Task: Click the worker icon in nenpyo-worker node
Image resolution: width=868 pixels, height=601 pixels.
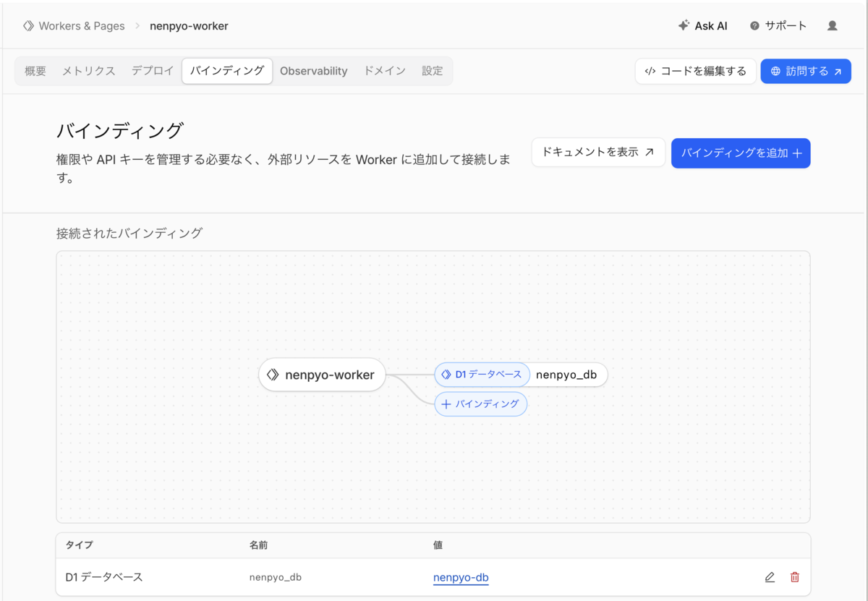Action: (x=273, y=375)
